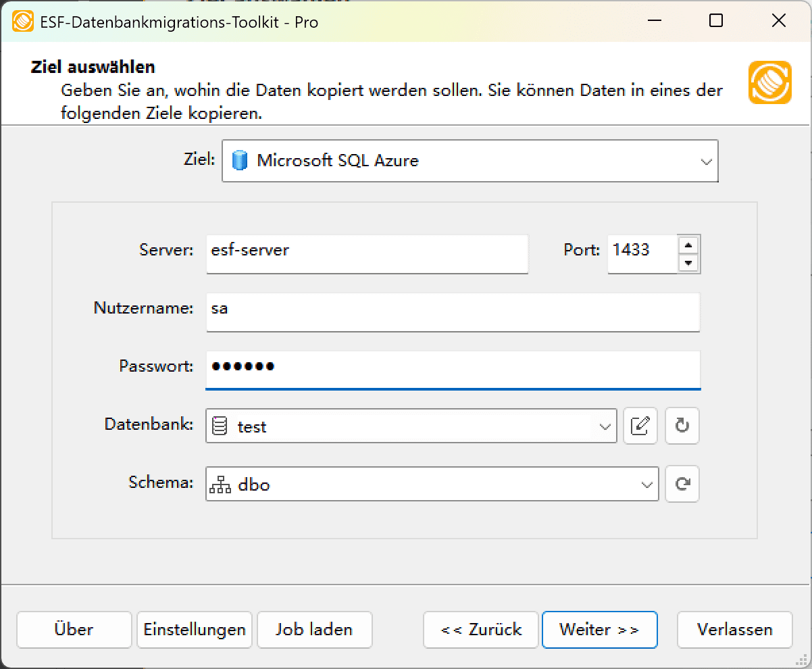Screen dimensions: 812x669
Task: Open the database edit pencil icon
Action: (640, 426)
